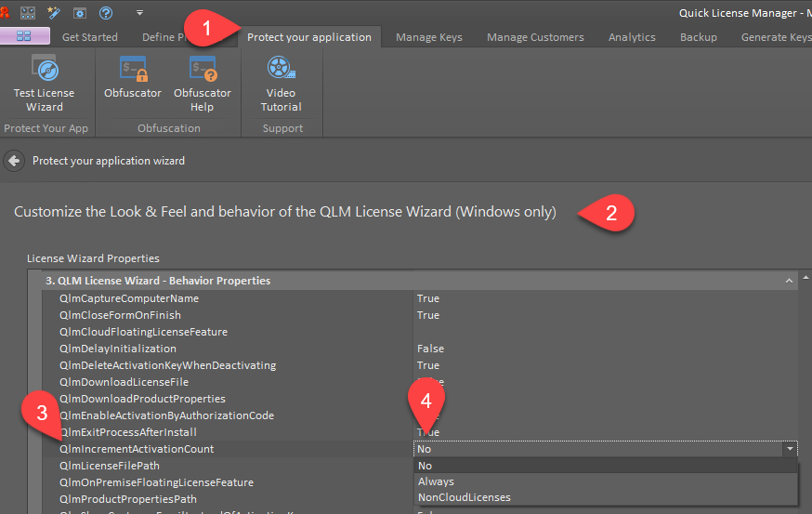Watch the Video Tutorial
This screenshot has width=812, height=514.
282,84
